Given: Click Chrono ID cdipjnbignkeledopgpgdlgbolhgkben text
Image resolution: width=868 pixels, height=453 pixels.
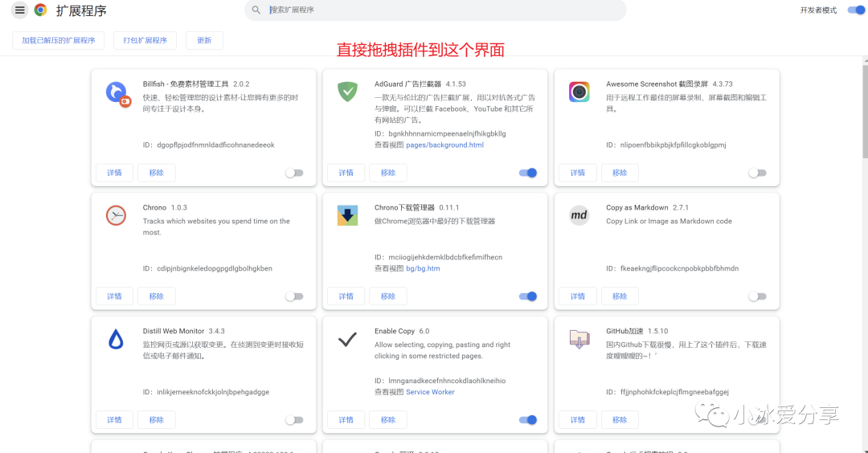Looking at the screenshot, I should (x=215, y=268).
